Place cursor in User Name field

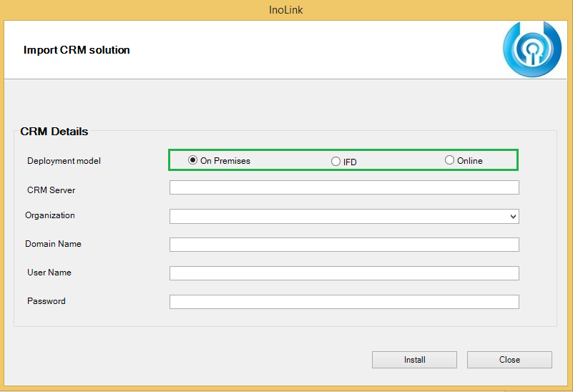[x=344, y=273]
